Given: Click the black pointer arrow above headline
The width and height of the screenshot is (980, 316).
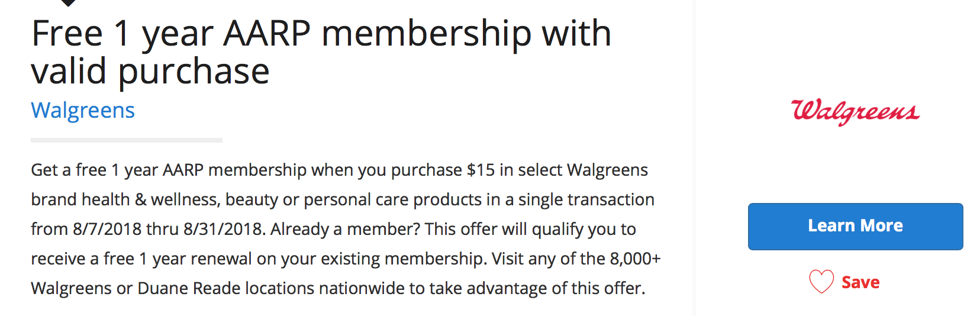Looking at the screenshot, I should click(69, 2).
